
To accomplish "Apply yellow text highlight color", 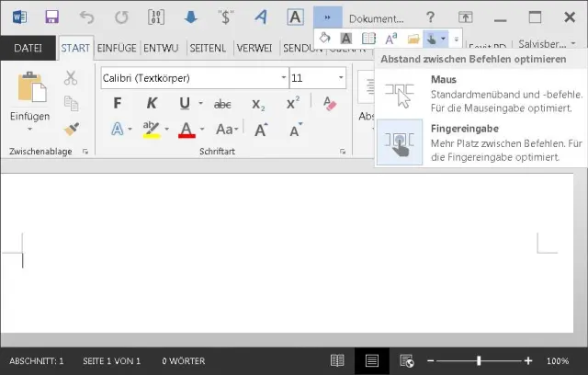I will tap(151, 130).
